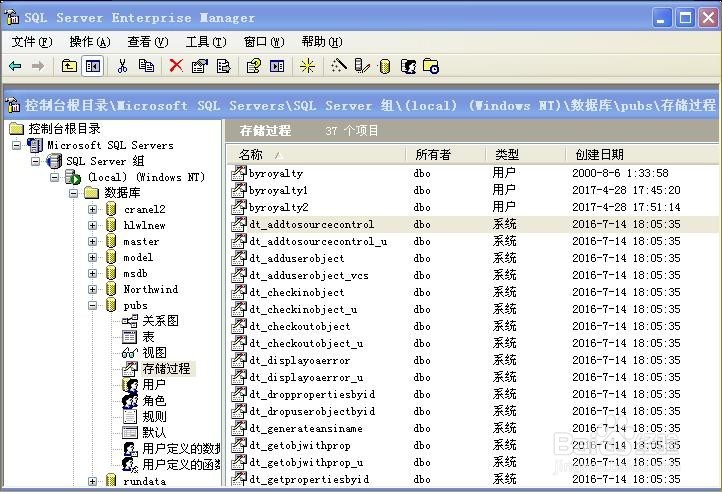Screen dimensions: 722x492
Task: Collapse the SQL Server 组 node
Action: click(35, 161)
